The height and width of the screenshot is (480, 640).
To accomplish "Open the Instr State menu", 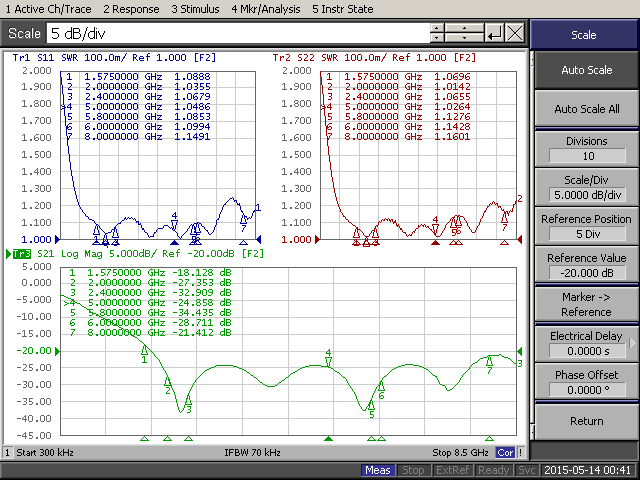I will click(342, 9).
